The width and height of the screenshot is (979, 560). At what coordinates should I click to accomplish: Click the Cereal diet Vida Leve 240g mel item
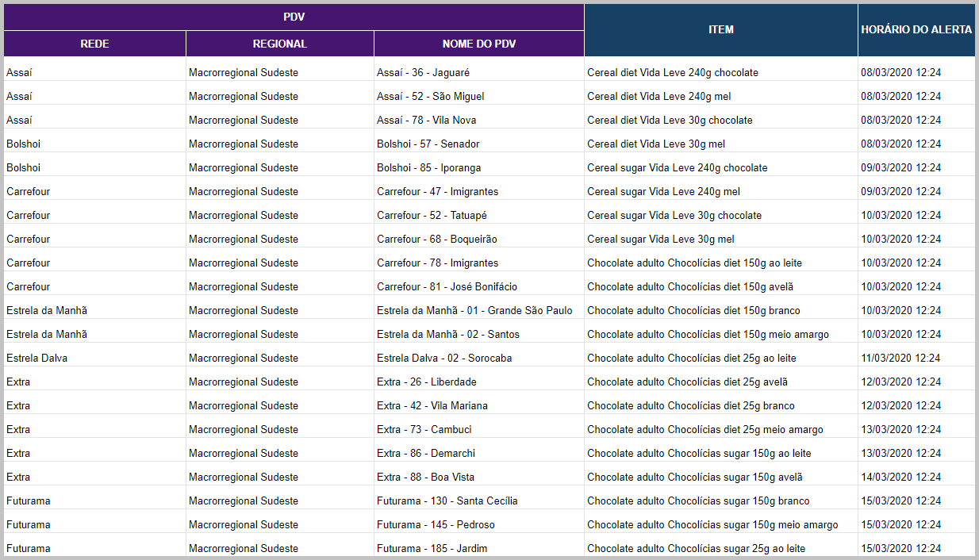pos(658,96)
